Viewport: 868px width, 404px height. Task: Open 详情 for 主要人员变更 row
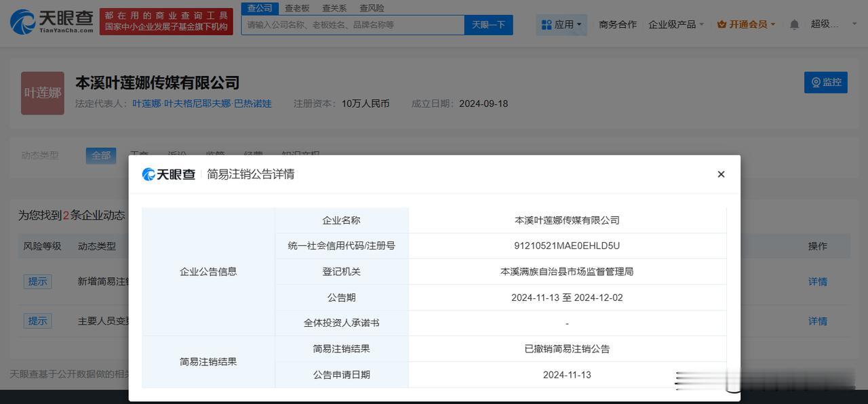(x=817, y=321)
